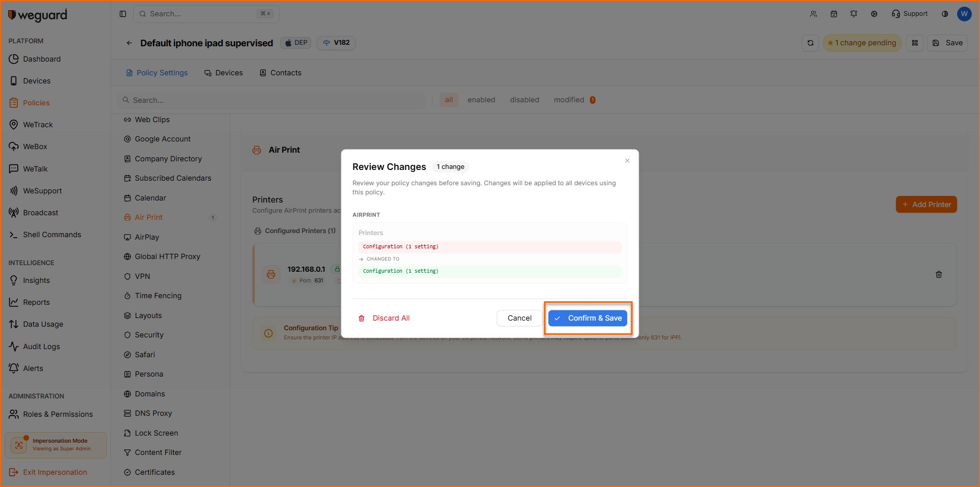Filter settings by modified

click(569, 100)
